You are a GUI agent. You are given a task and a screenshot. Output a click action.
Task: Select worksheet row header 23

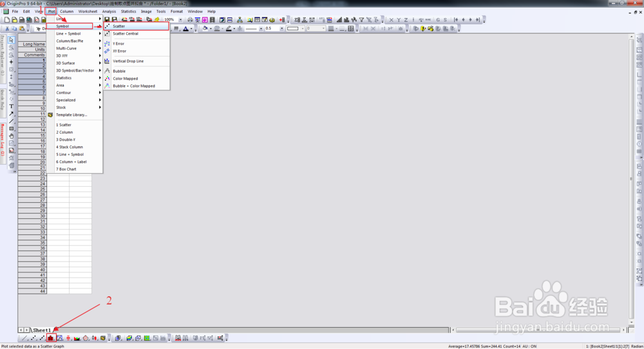(x=32, y=178)
